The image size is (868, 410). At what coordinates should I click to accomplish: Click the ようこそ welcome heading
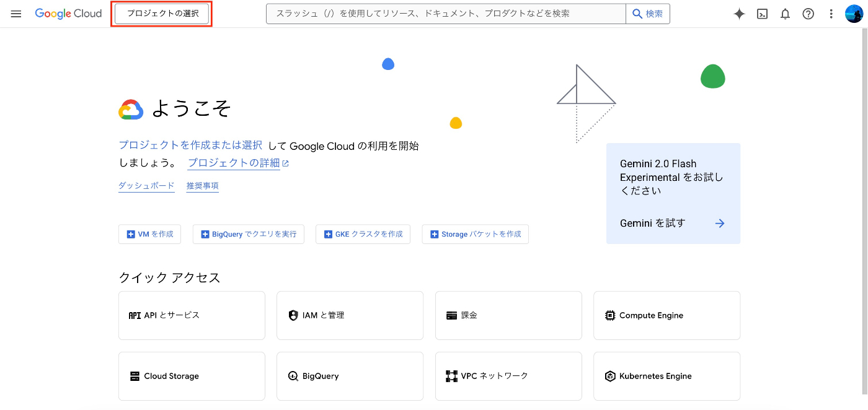192,109
